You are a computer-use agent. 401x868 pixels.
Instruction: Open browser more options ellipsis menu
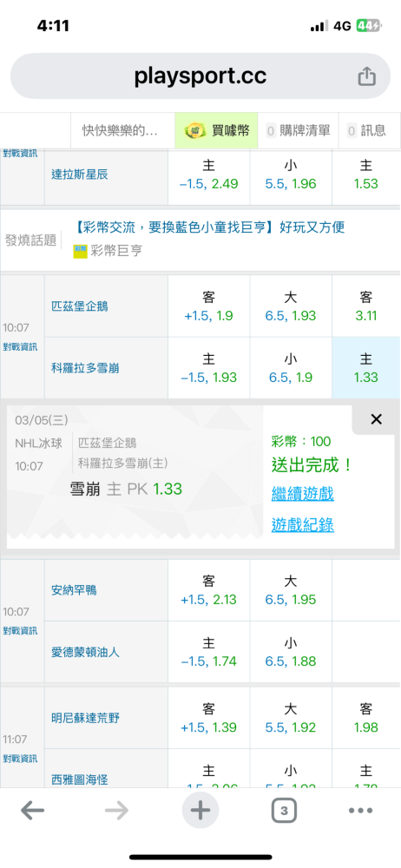(x=360, y=811)
